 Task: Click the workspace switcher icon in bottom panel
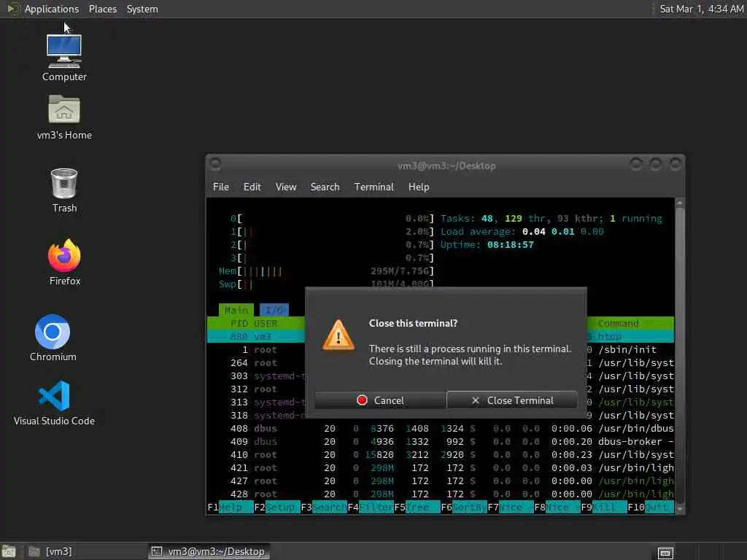[x=665, y=553]
